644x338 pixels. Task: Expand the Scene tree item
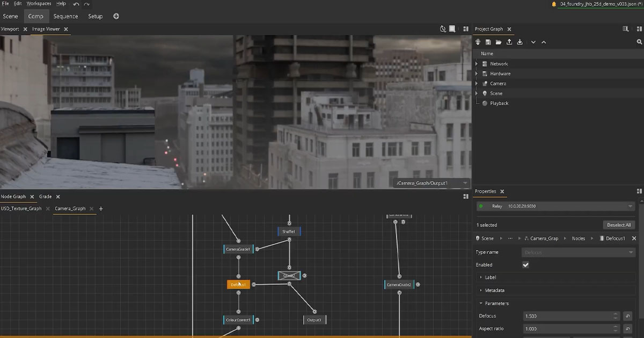tap(477, 93)
